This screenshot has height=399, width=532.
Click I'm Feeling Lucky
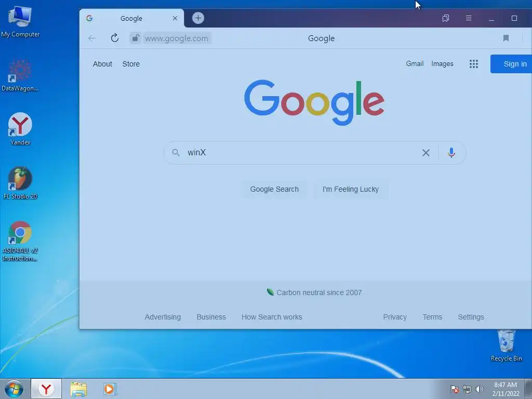pos(351,189)
